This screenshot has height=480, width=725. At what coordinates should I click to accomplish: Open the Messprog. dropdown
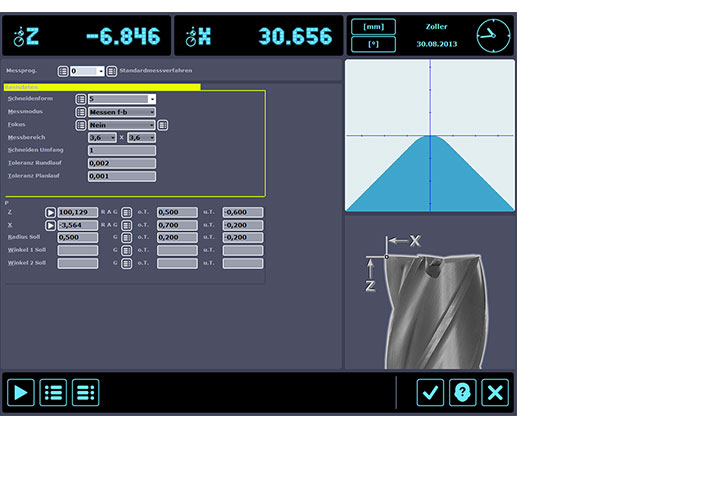[x=87, y=71]
